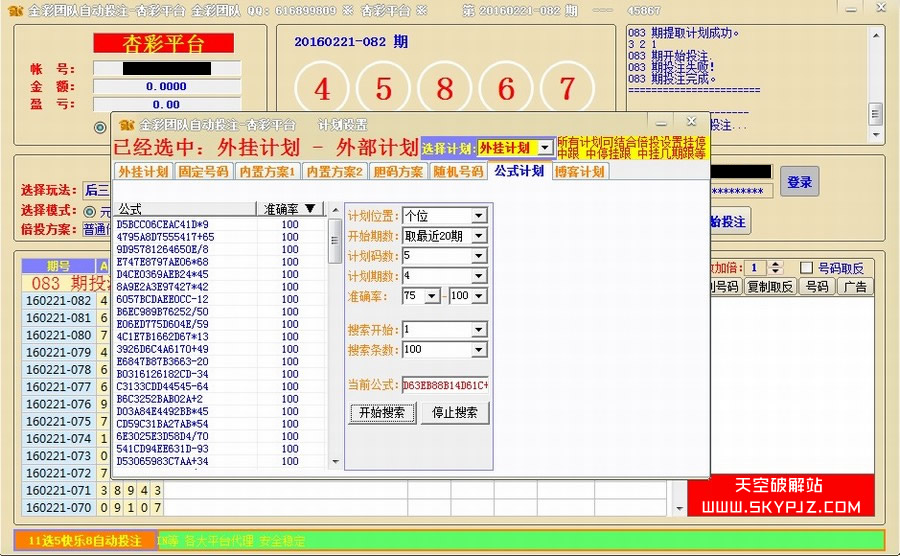Enable the 号码取反 checkbox
Screen dimensions: 900x556
pos(806,267)
